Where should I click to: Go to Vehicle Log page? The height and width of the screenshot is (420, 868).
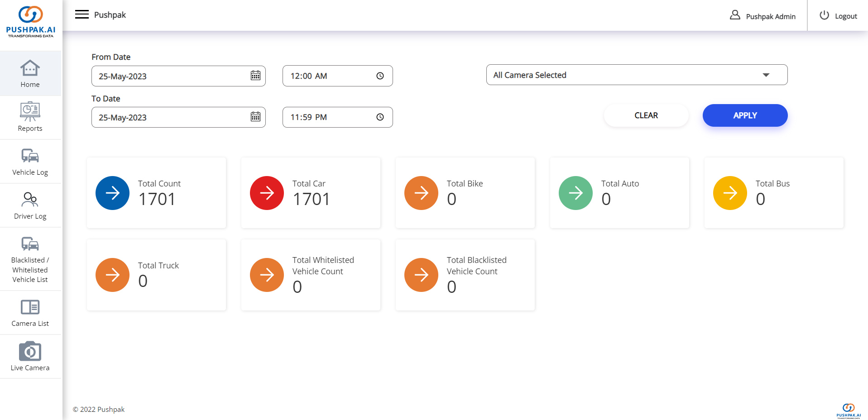(x=30, y=162)
